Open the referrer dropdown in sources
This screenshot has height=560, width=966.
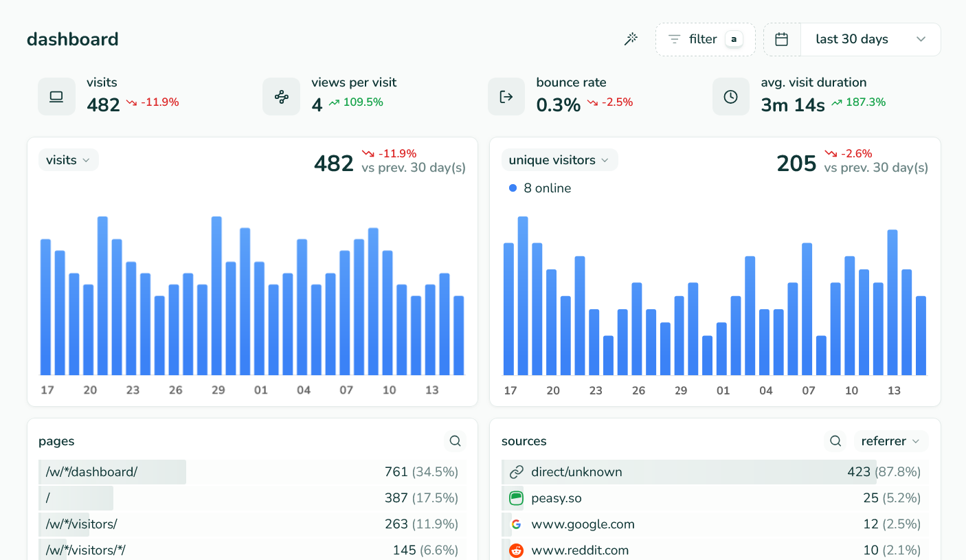891,441
